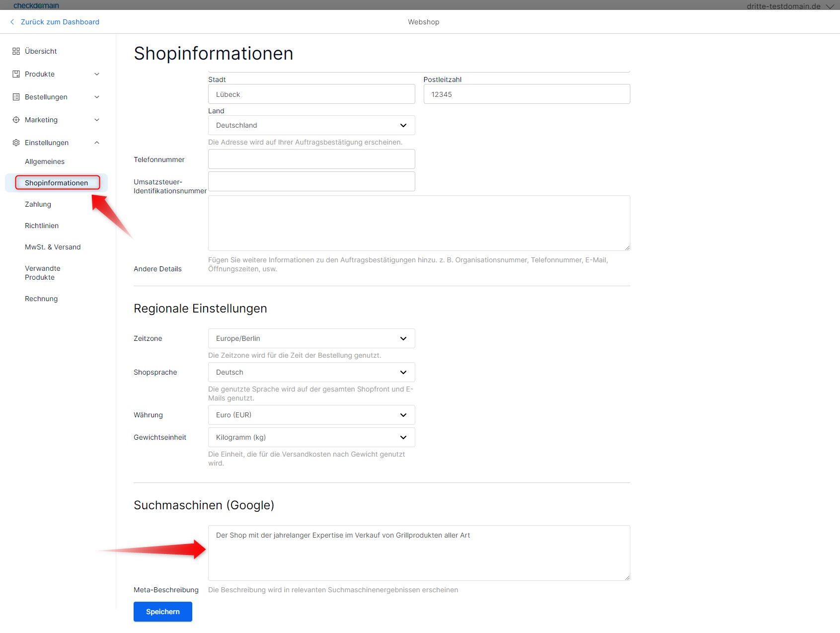
Task: Click into the Telefonnummer input field
Action: tap(311, 159)
